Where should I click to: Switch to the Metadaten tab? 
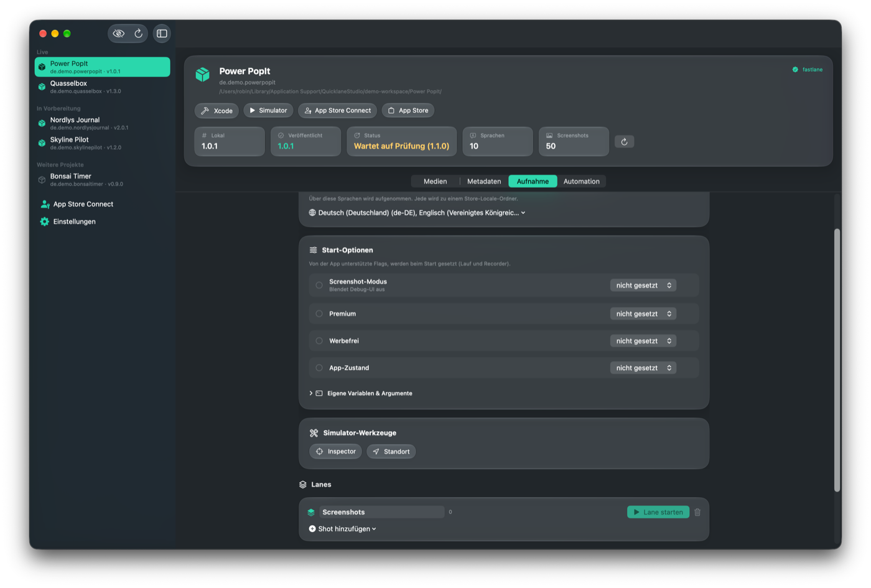point(484,182)
